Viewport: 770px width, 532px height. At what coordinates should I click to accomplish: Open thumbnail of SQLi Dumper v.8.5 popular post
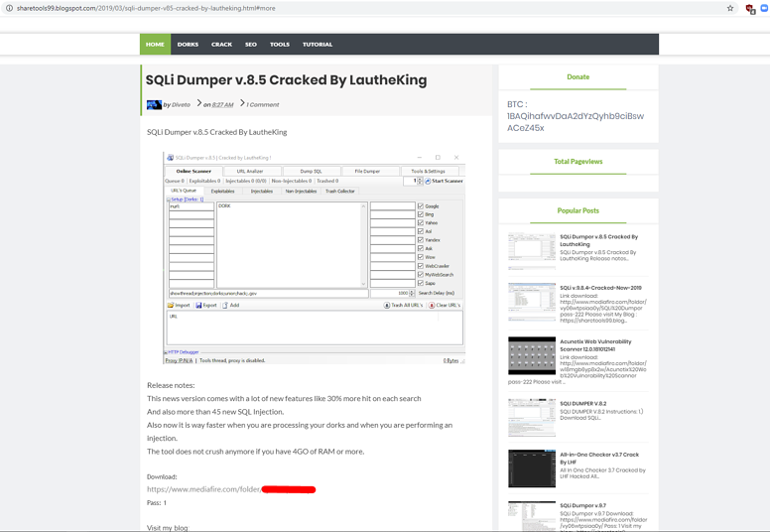532,251
